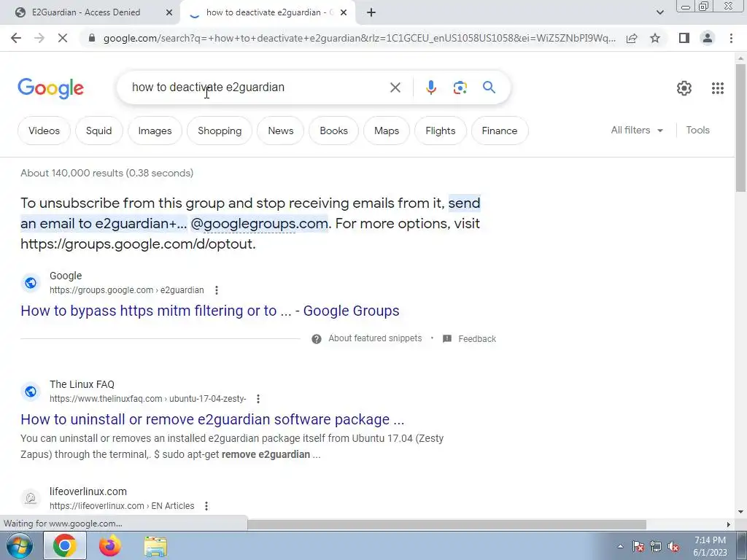
Task: Click the search query input field
Action: pyautogui.click(x=258, y=87)
